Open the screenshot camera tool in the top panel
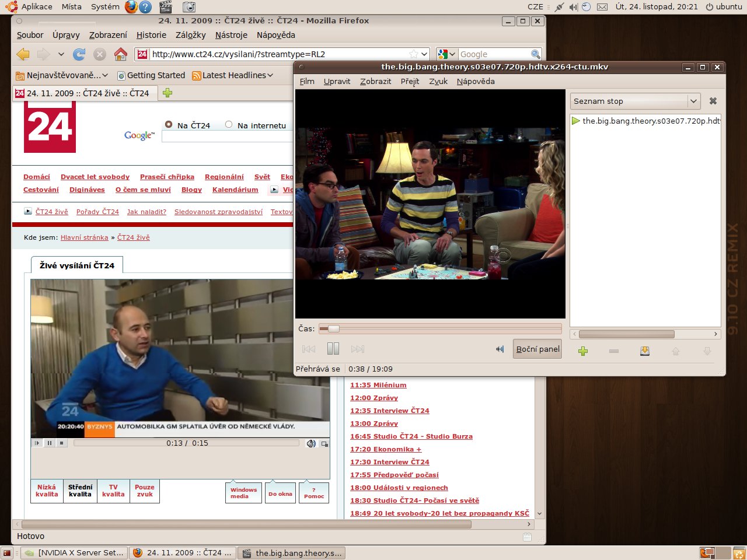Viewport: 747px width, 560px height. (x=189, y=7)
